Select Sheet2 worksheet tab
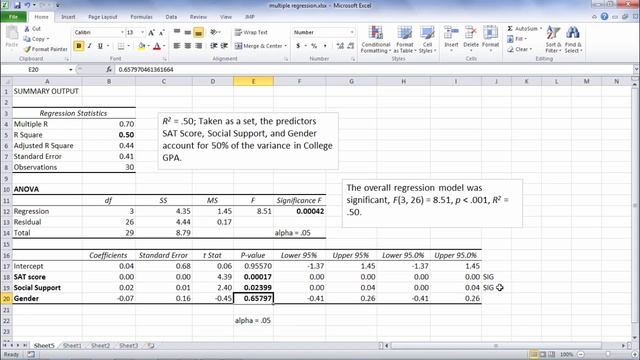640x360 pixels. coord(100,346)
